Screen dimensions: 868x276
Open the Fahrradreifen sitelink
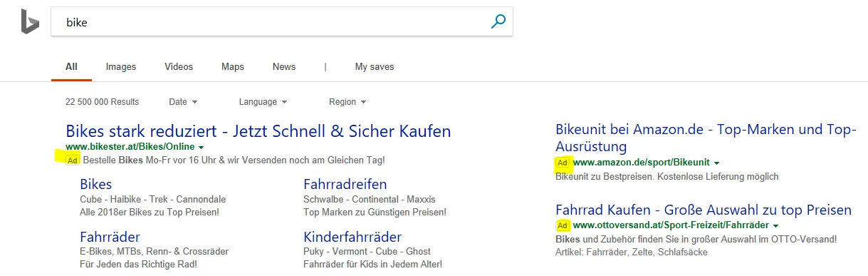(x=345, y=185)
